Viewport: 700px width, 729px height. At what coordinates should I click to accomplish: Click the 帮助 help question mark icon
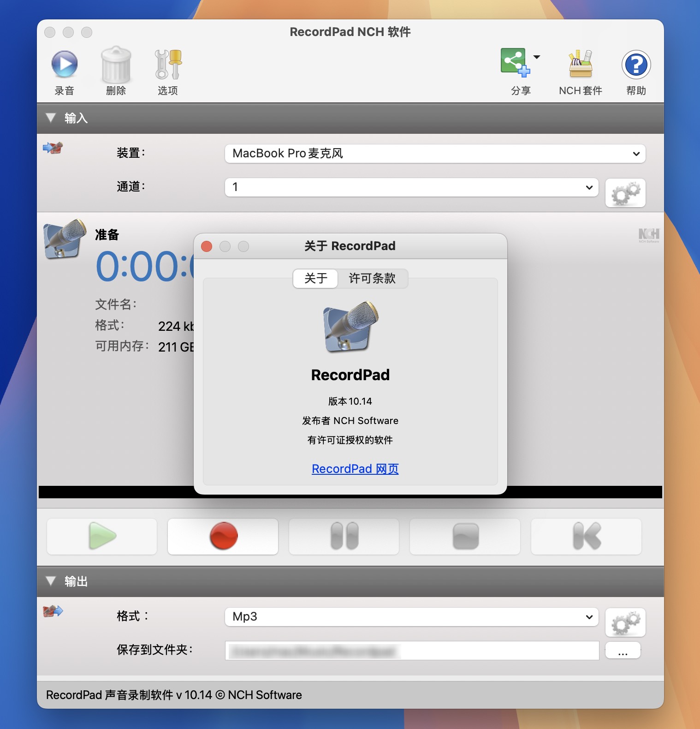pyautogui.click(x=636, y=64)
